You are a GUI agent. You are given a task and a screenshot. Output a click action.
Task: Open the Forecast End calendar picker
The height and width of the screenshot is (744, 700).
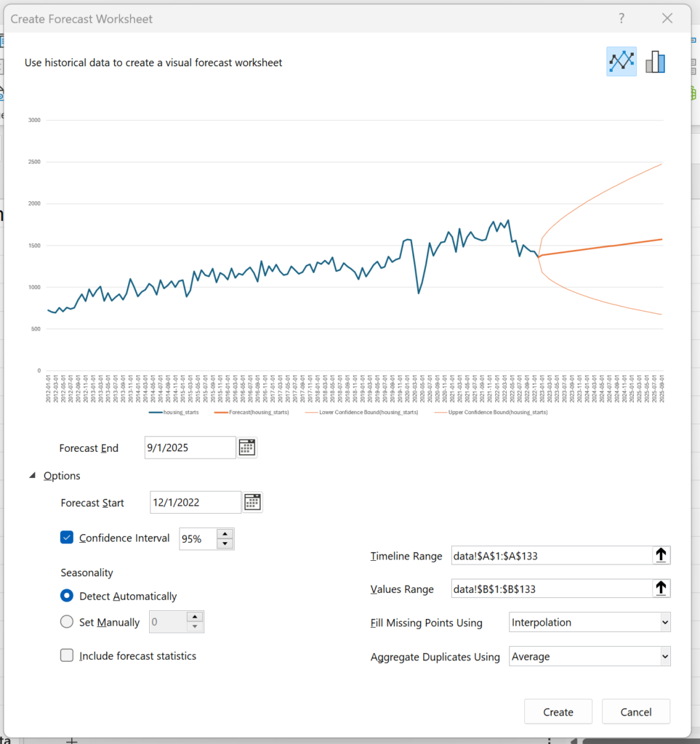[247, 448]
